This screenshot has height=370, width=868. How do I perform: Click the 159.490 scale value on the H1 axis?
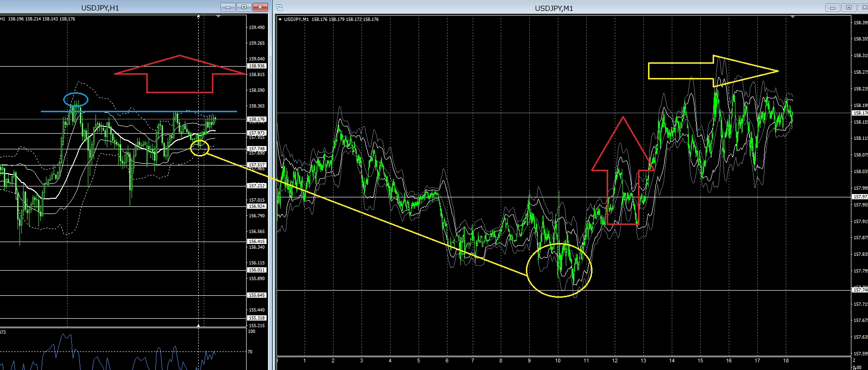[x=257, y=28]
